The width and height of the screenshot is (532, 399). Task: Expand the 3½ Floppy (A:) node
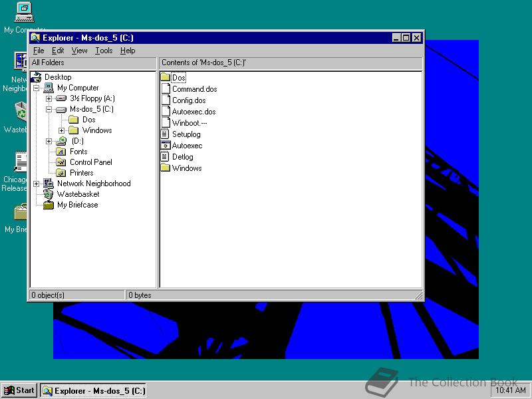(x=49, y=98)
